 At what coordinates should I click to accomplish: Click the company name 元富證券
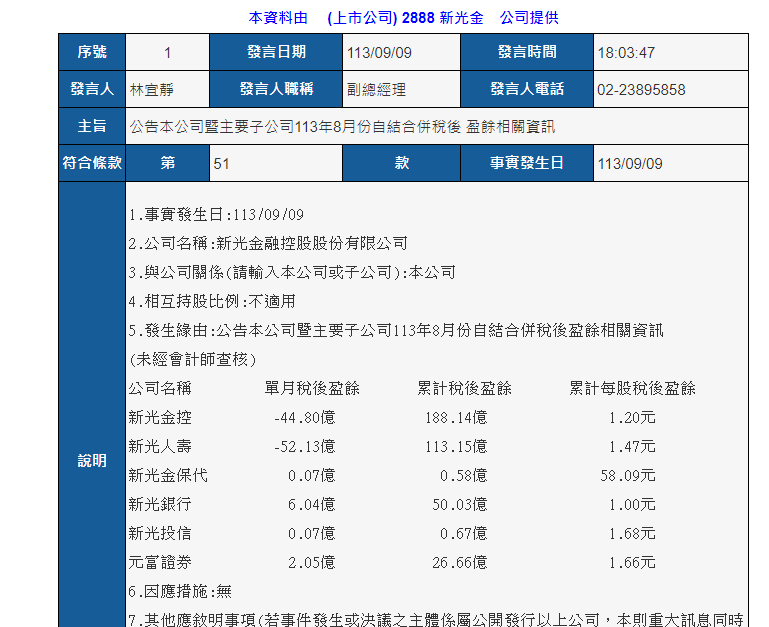tap(159, 562)
